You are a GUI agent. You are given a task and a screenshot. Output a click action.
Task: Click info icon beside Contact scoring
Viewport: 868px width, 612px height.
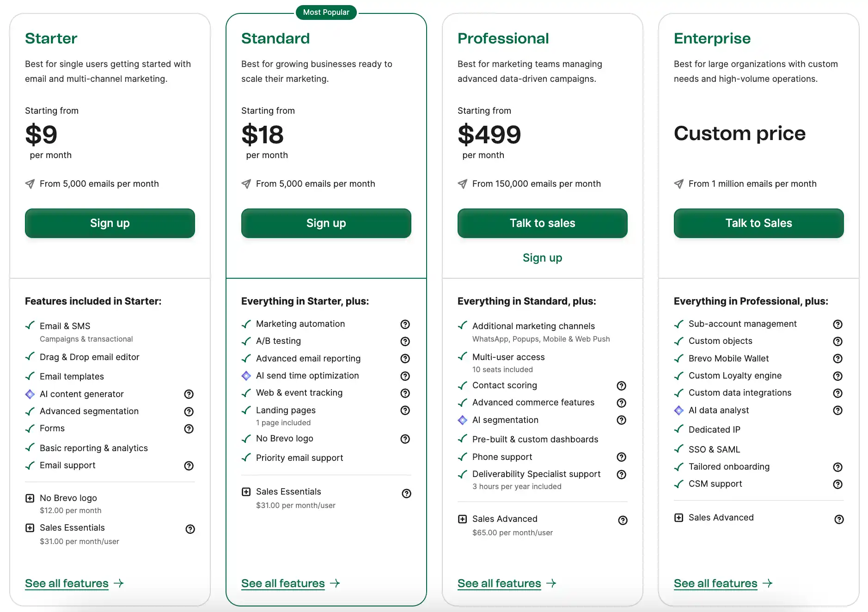click(621, 386)
